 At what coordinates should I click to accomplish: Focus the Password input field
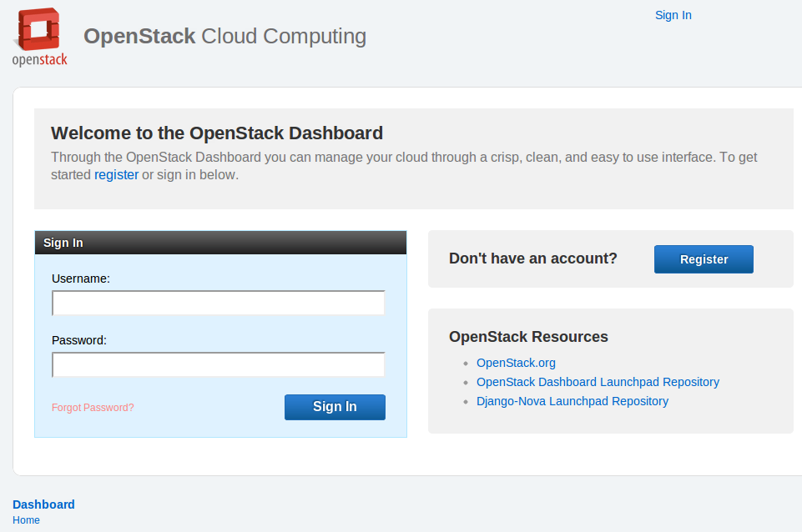pos(219,364)
